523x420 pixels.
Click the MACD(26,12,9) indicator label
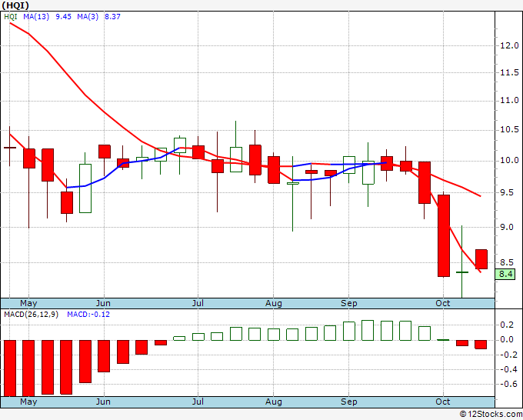31,315
